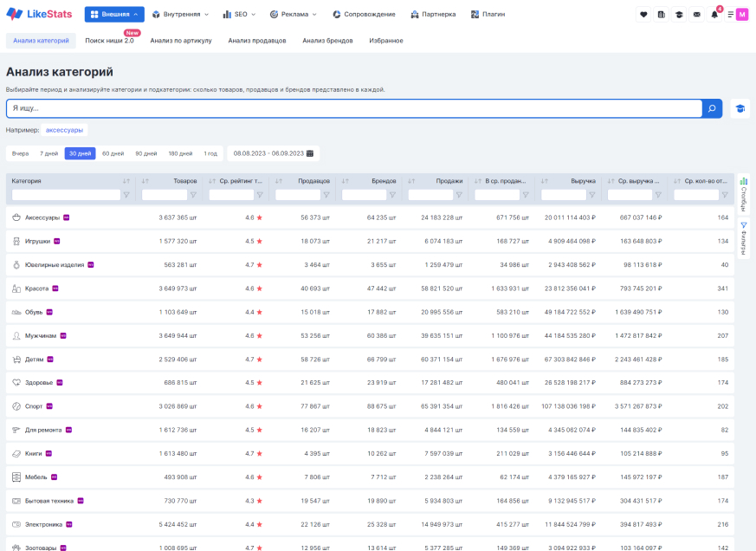Click filter funnel icon in Товаров column
Viewport: 756px width, 551px height.
tap(193, 195)
